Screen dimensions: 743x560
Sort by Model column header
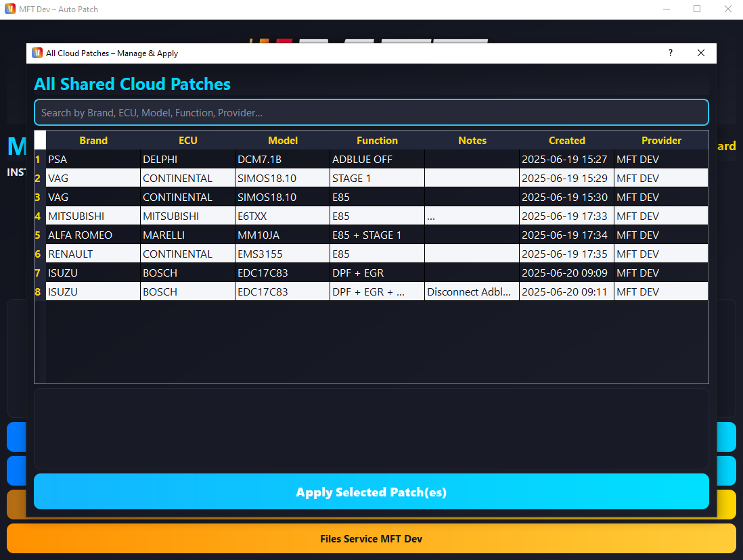283,140
